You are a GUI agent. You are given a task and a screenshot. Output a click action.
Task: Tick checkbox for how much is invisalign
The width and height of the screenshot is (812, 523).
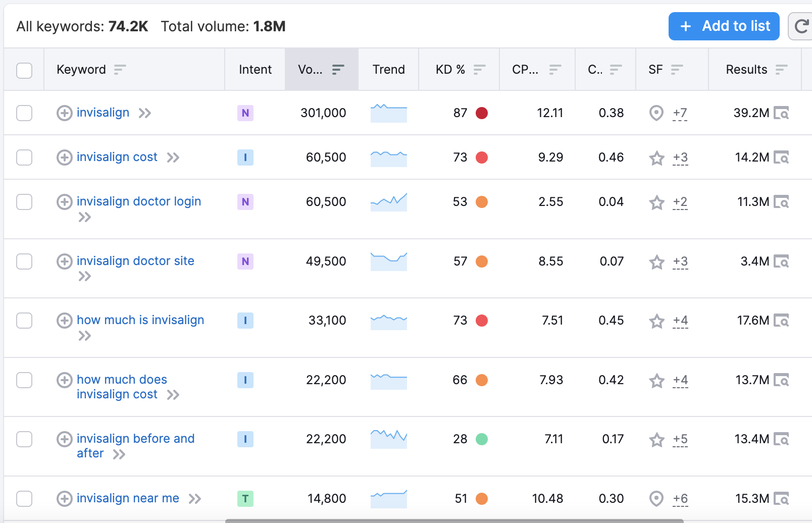[x=24, y=321]
